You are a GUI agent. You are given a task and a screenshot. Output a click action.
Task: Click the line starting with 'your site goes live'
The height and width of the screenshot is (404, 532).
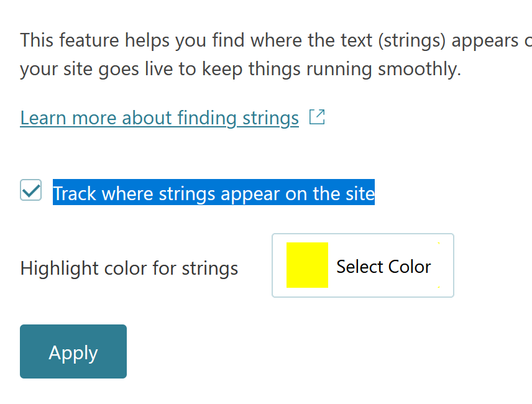(x=241, y=69)
